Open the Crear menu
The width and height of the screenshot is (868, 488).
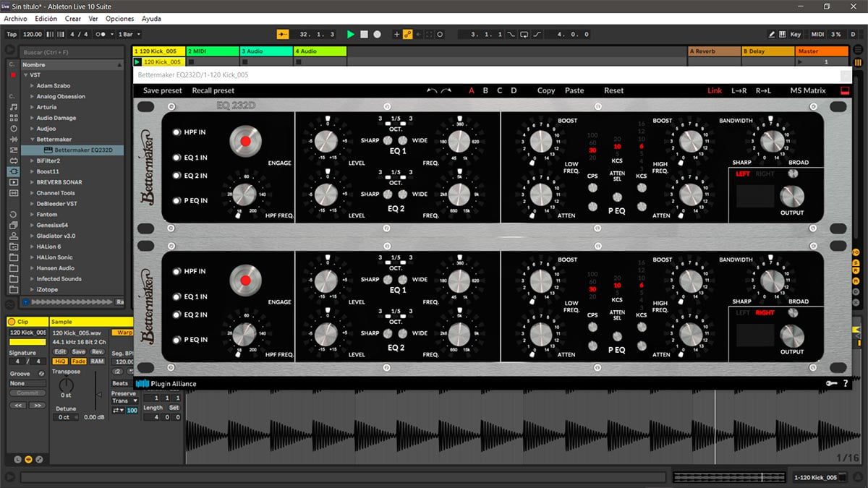click(73, 19)
